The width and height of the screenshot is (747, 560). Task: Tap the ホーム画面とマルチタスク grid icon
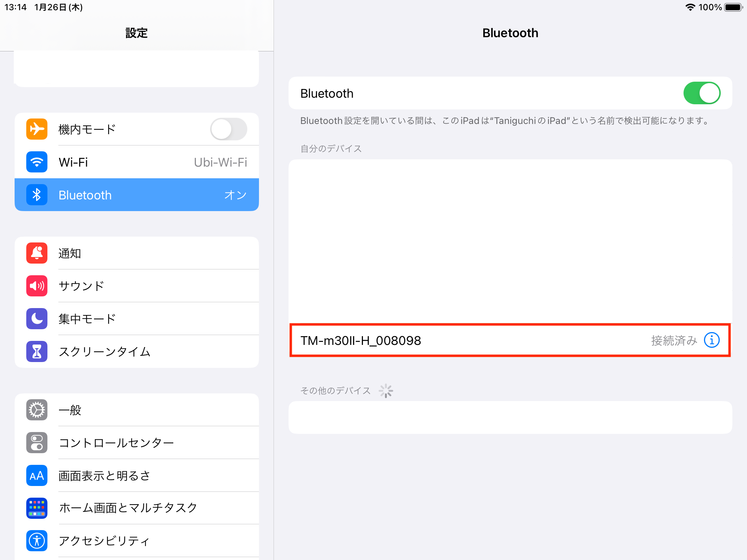pyautogui.click(x=37, y=508)
